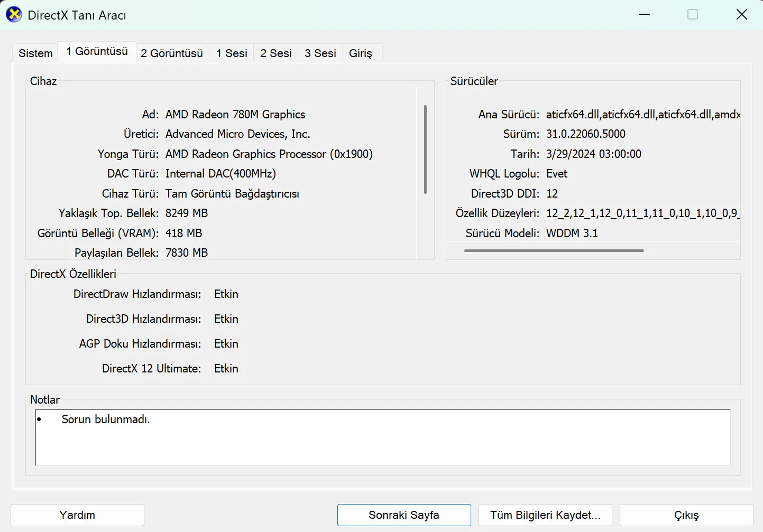Click the DirectX icon in the title bar
Image resolution: width=763 pixels, height=532 pixels.
coord(14,15)
